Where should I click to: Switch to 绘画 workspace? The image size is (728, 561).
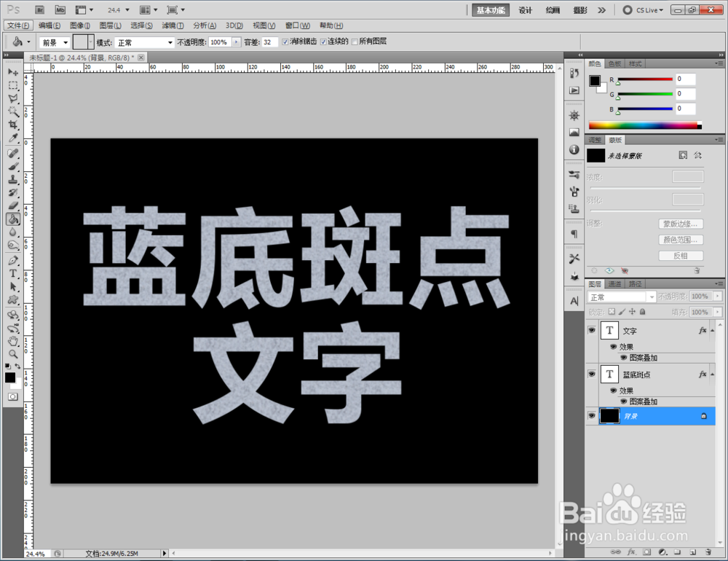553,10
